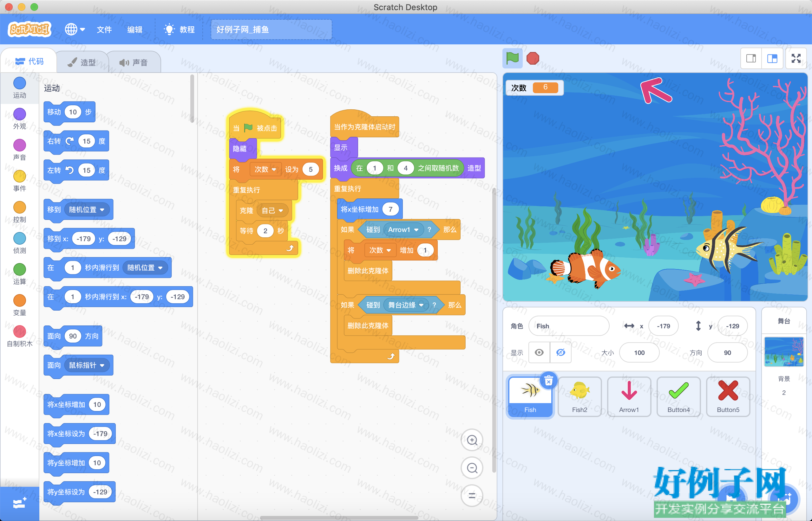Enter full screen stage mode
This screenshot has width=812, height=521.
[x=796, y=59]
